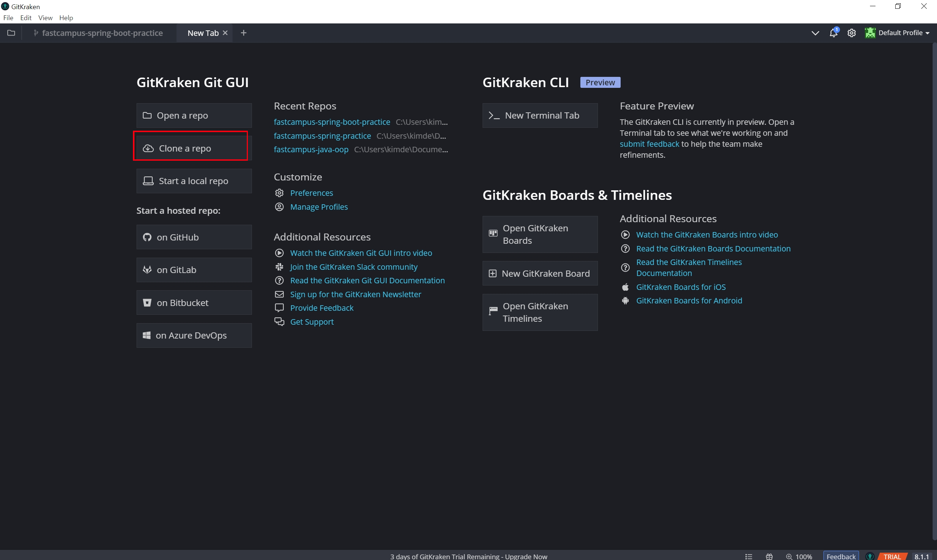
Task: Open the File menu
Action: [x=8, y=18]
